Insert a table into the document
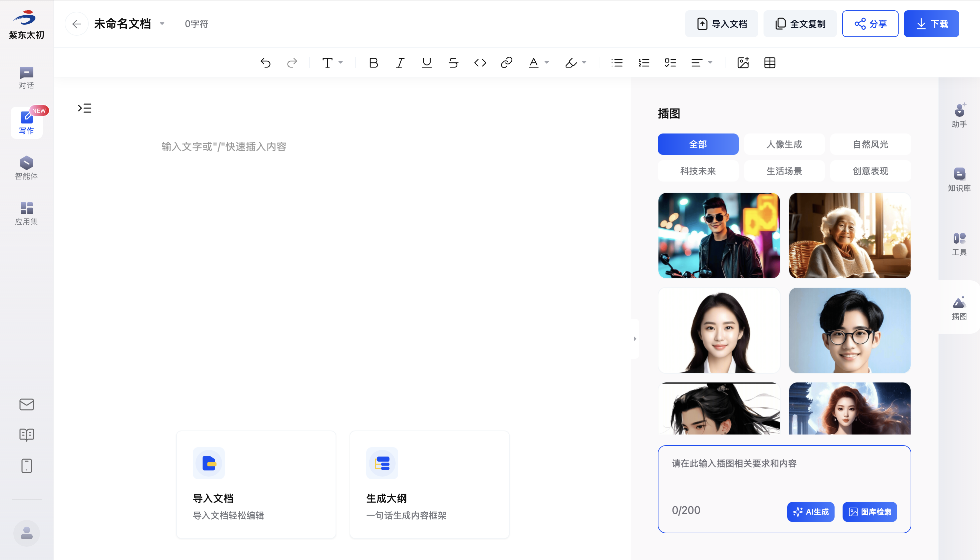980x560 pixels. 770,63
